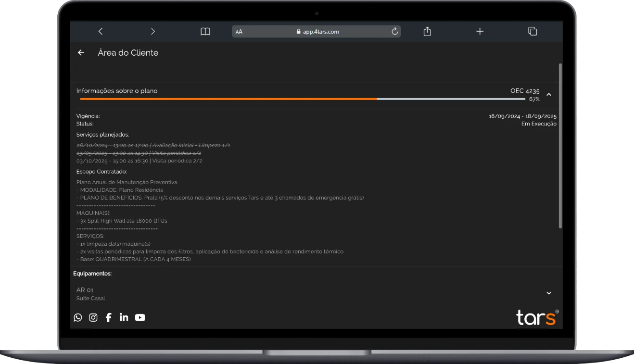The height and width of the screenshot is (364, 634).
Task: Show all tabs with overview icon
Action: (x=533, y=31)
